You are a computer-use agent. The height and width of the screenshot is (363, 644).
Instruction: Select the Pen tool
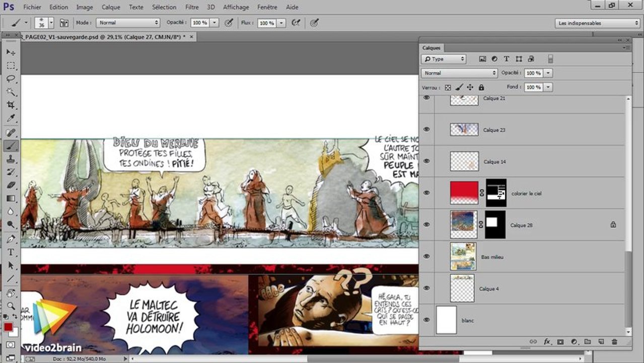click(11, 238)
